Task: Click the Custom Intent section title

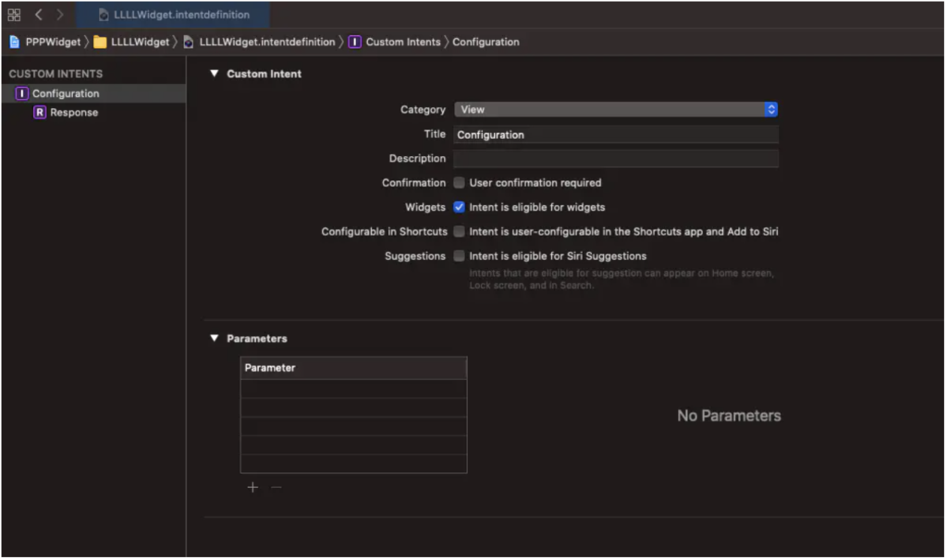Action: point(264,74)
